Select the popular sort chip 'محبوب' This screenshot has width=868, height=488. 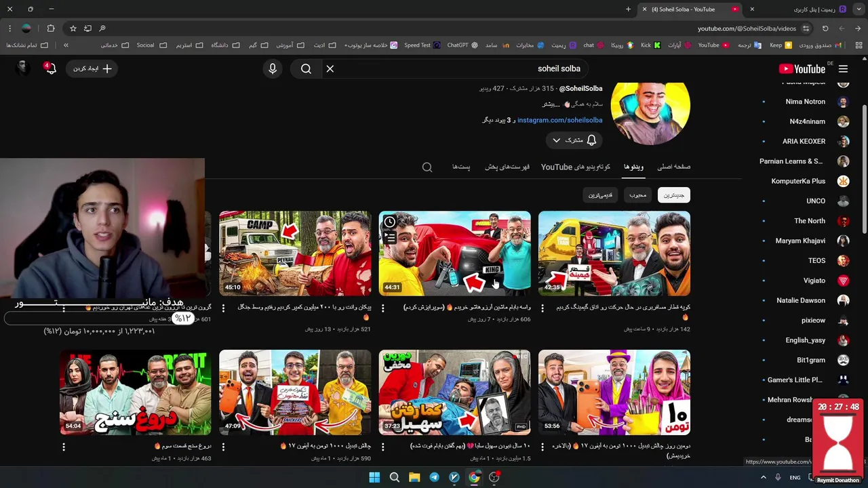point(637,195)
